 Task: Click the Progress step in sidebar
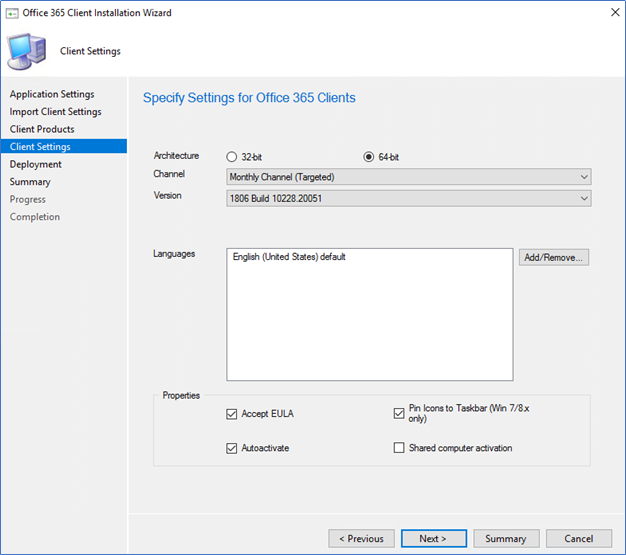tap(28, 200)
